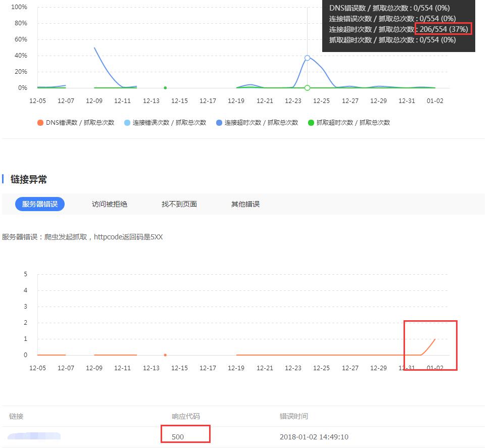Click the 100% label on the top chart y-axis

[x=19, y=7]
